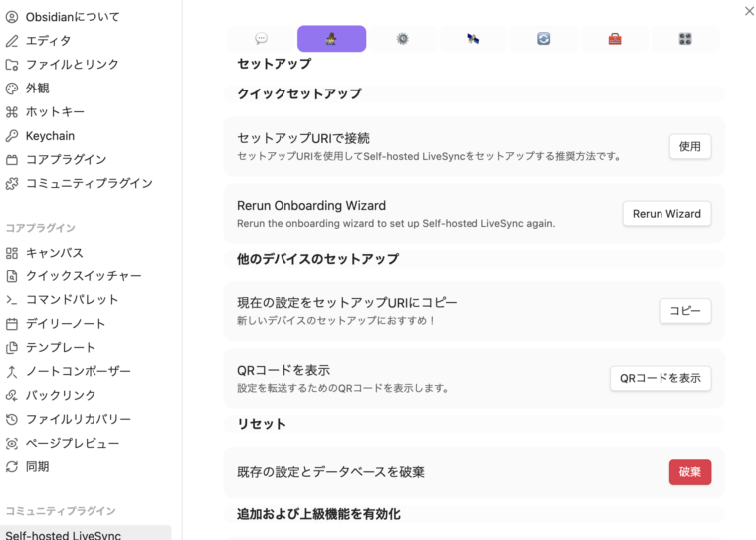Click the デイリーノート calendar icon
The width and height of the screenshot is (756, 540).
coord(12,324)
